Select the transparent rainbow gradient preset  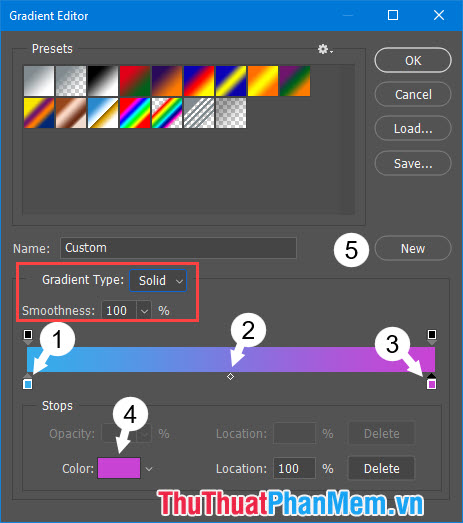(x=167, y=113)
